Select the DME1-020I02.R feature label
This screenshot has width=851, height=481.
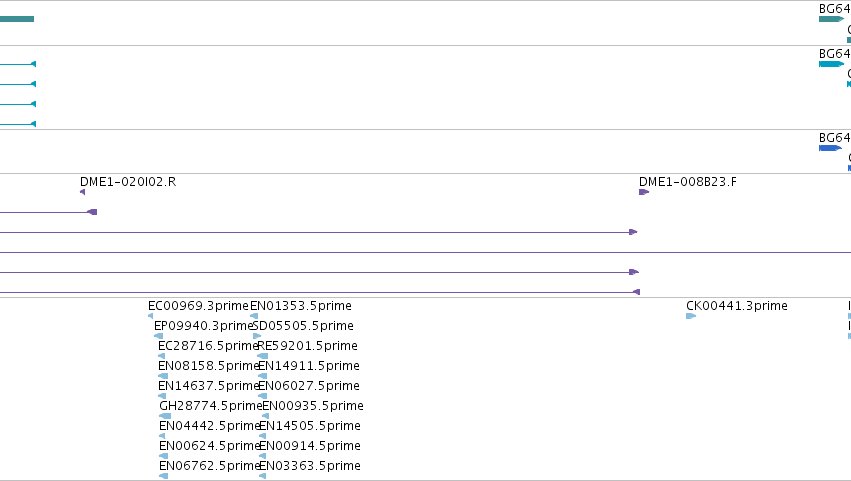click(128, 182)
